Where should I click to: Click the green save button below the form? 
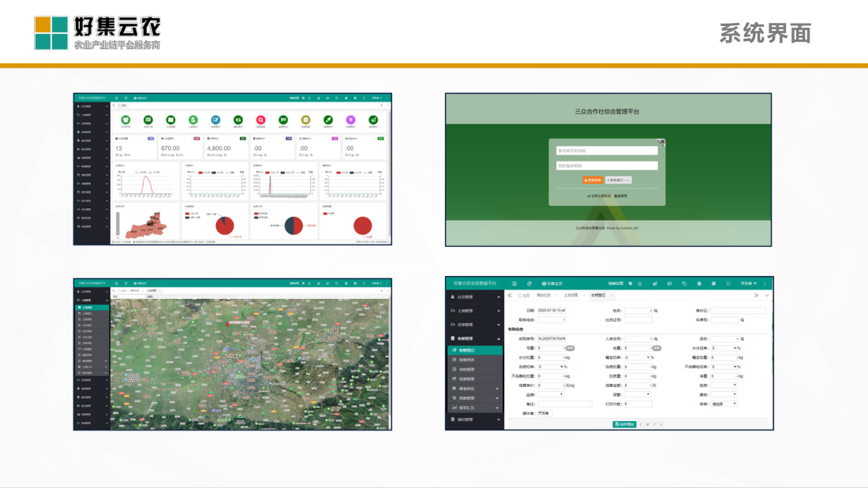click(624, 424)
